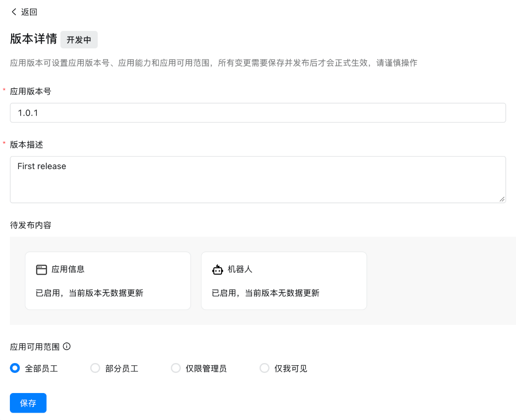Screen dimensions: 516x420
Task: Click status text in 机器人 card
Action: [x=266, y=293]
